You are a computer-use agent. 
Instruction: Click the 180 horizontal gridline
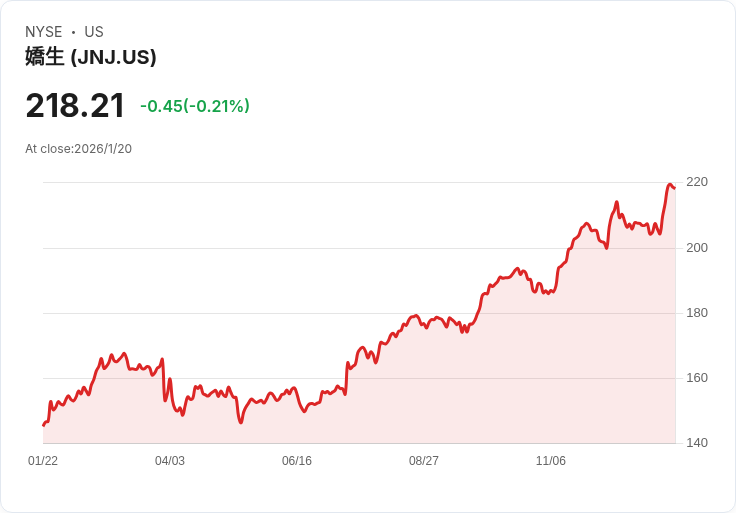pyautogui.click(x=200, y=313)
